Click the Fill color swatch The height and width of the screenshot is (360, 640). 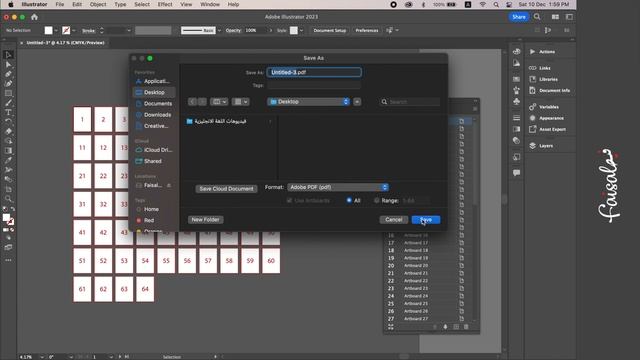click(49, 31)
